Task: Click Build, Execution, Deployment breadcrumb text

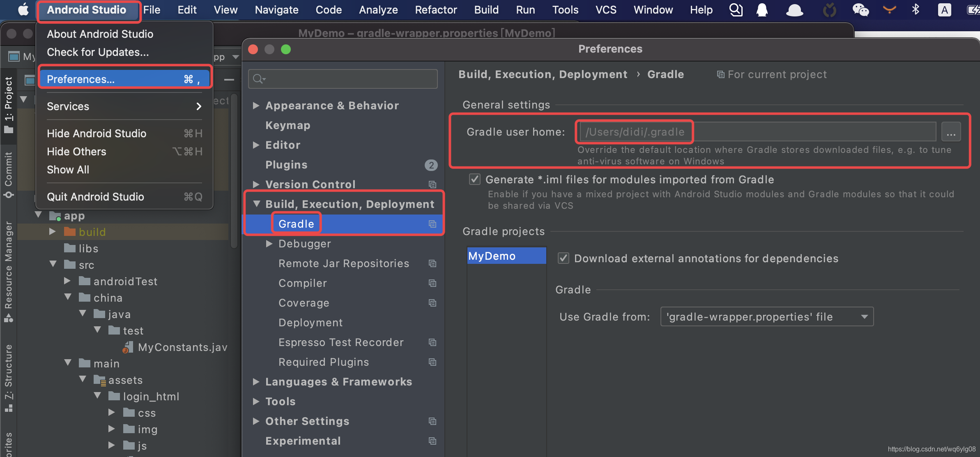Action: 543,74
